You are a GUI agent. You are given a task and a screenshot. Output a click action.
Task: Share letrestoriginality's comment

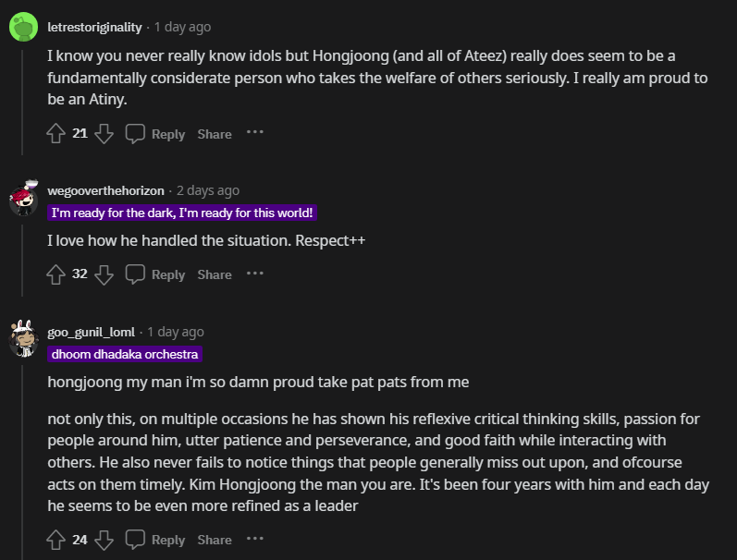point(215,134)
